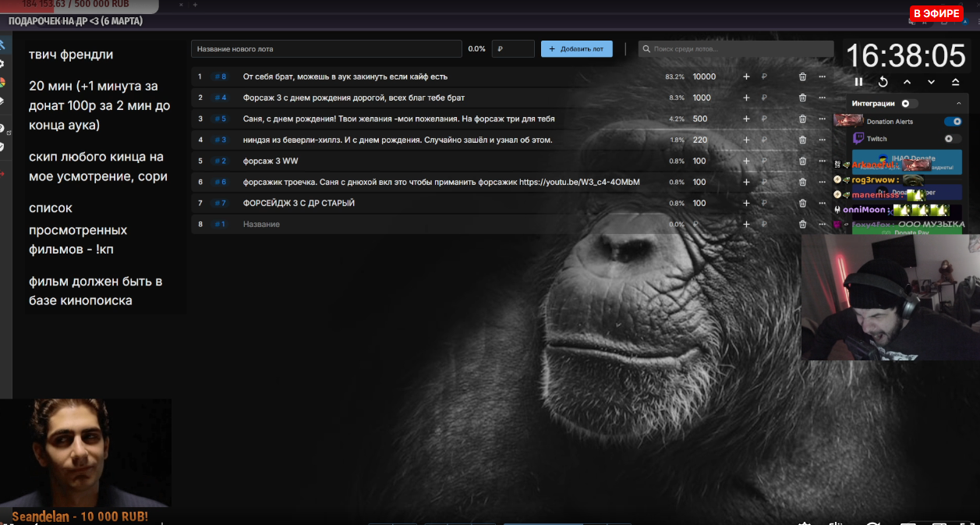Focus the Название нового лота field
Image resolution: width=980 pixels, height=525 pixels.
point(326,49)
